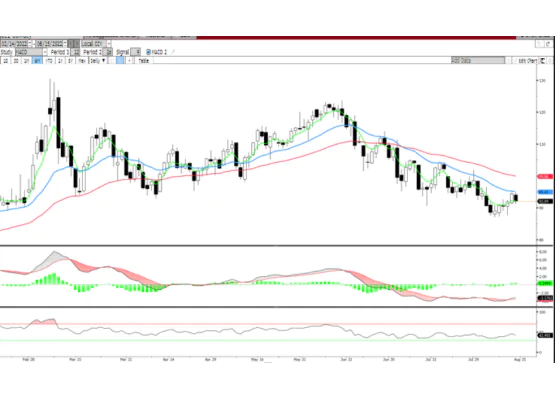Open the end date calendar stepper

coord(65,44)
